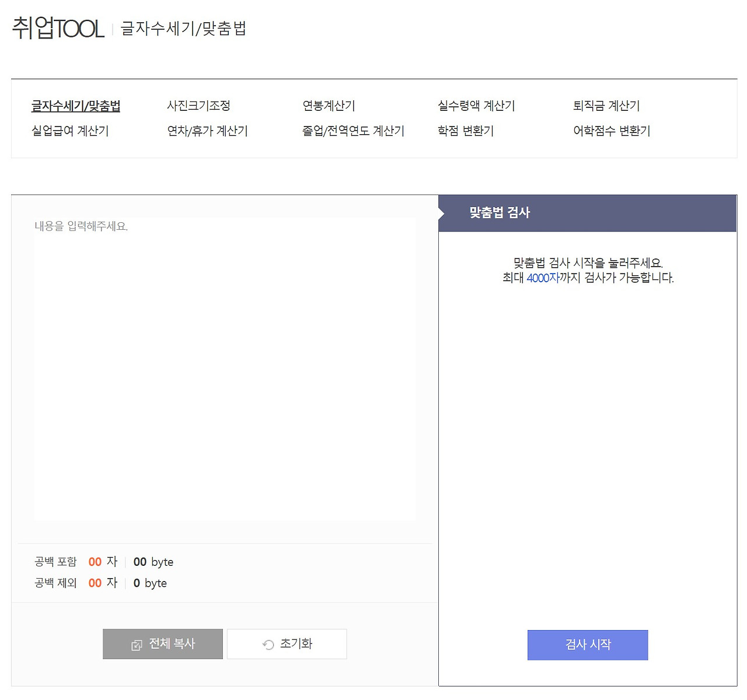Open 연차/휴가 계산기
Image resolution: width=747 pixels, height=700 pixels.
[x=207, y=131]
